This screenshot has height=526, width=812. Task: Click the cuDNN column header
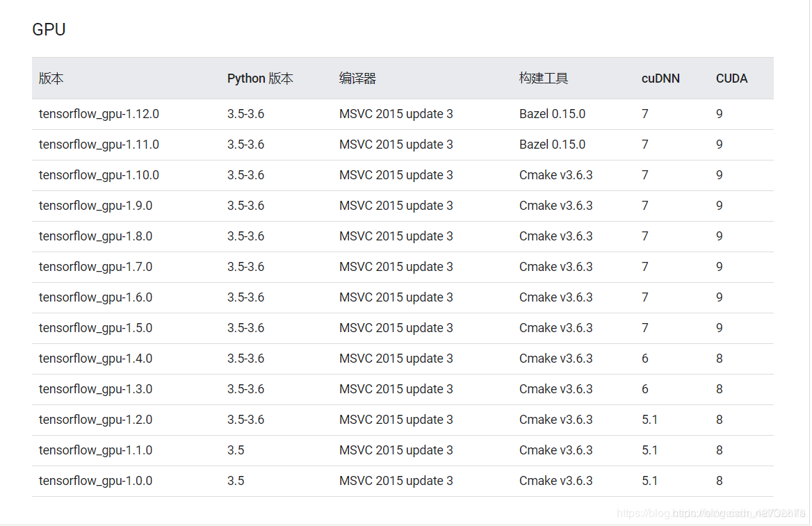660,79
